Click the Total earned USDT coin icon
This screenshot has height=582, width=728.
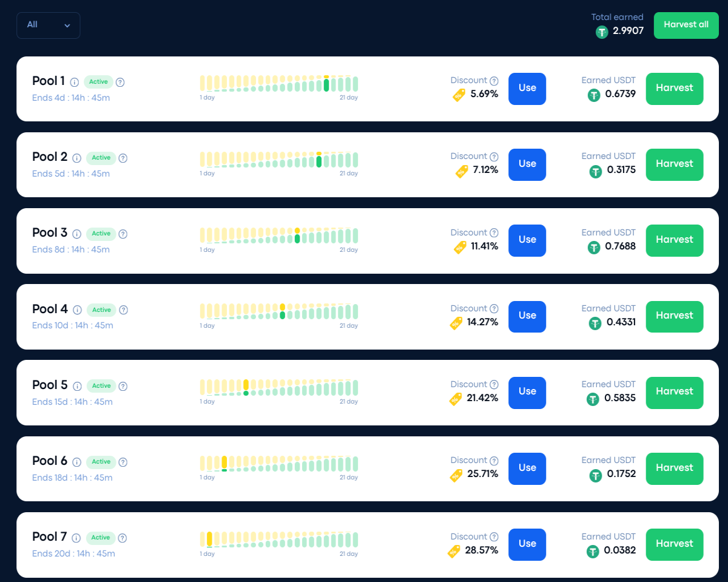pos(602,32)
